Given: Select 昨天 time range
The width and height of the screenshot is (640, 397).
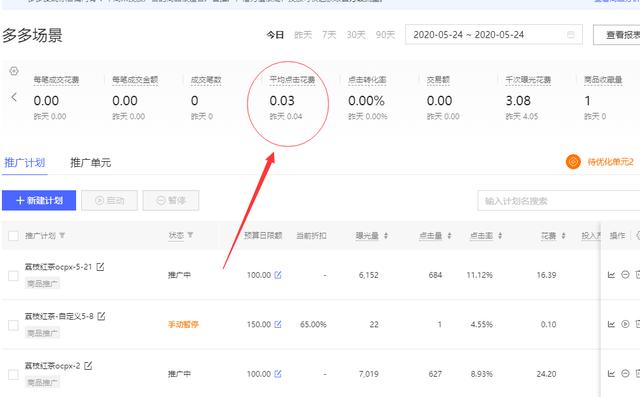Looking at the screenshot, I should [303, 35].
